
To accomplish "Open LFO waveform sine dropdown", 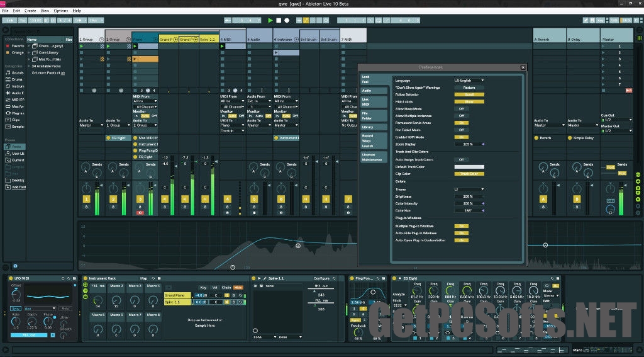I will 40,308.
